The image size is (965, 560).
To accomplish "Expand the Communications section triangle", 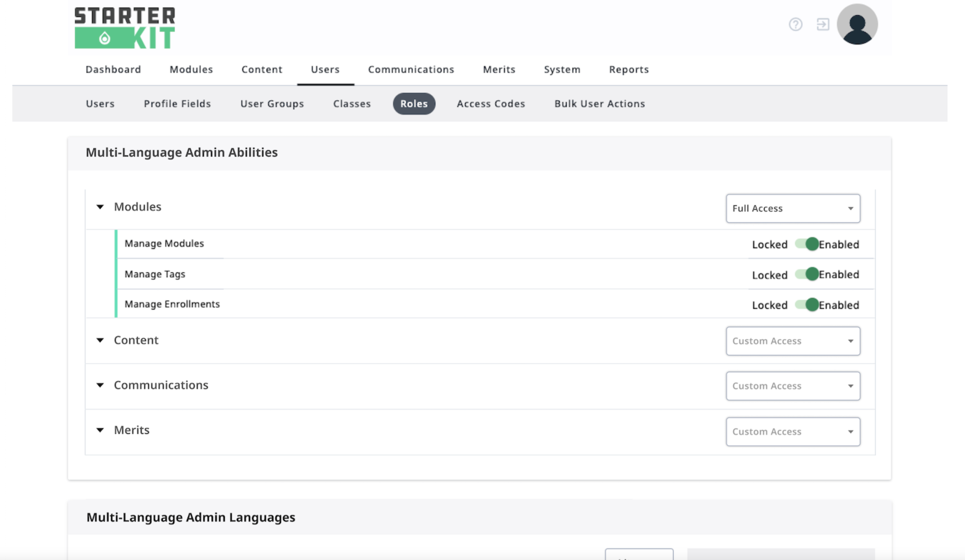I will pos(100,385).
